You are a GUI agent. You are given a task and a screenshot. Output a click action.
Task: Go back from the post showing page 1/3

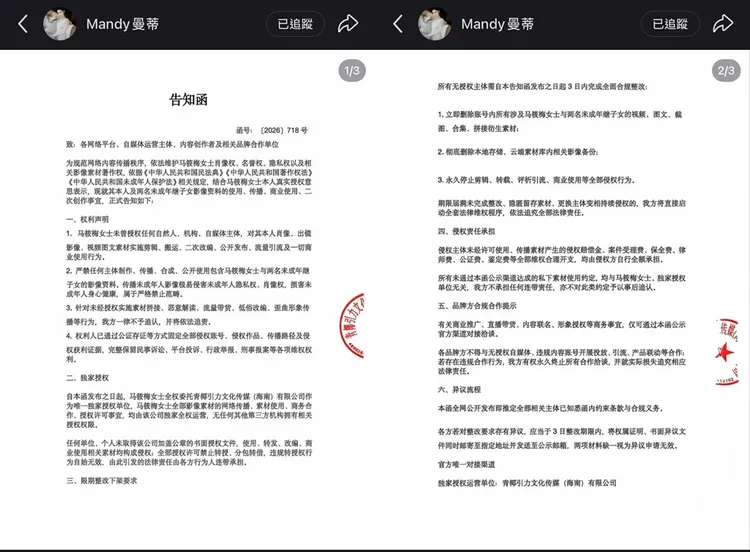tap(22, 24)
